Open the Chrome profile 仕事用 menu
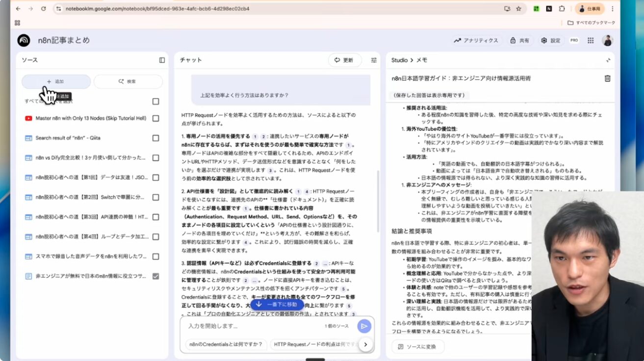Viewport: 644px width, 361px height. pos(590,9)
